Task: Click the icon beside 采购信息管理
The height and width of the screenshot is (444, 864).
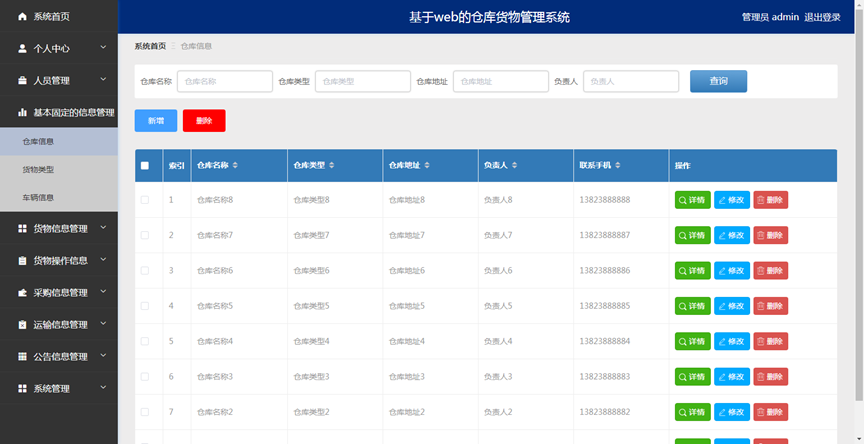Action: tap(22, 293)
